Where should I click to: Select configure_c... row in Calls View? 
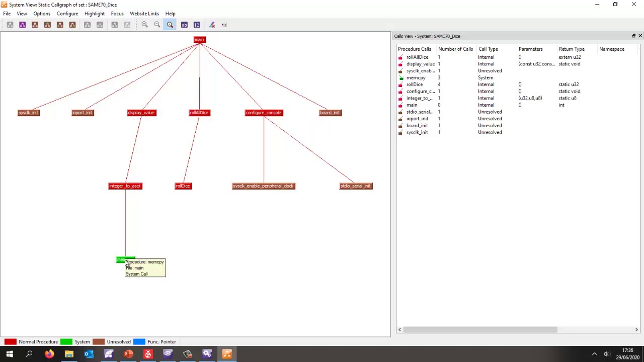tap(517, 92)
